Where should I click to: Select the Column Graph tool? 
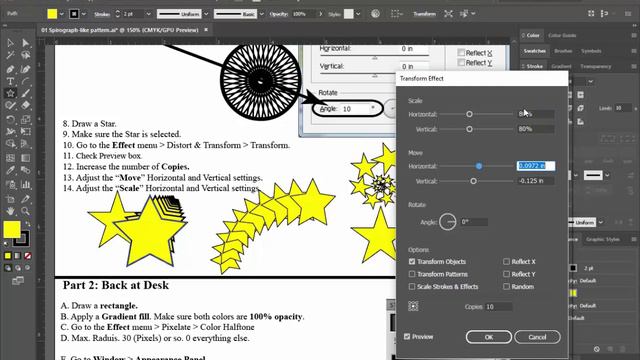(x=25, y=185)
